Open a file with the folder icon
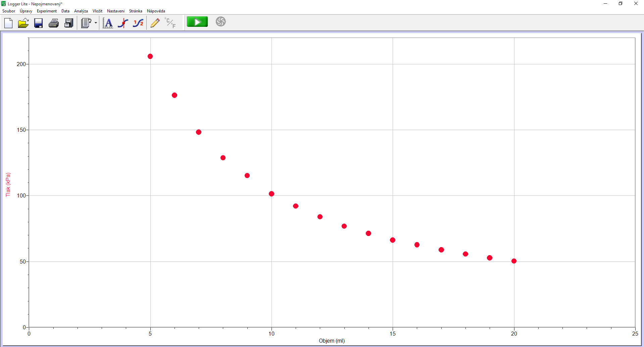The height and width of the screenshot is (347, 644). coord(23,23)
